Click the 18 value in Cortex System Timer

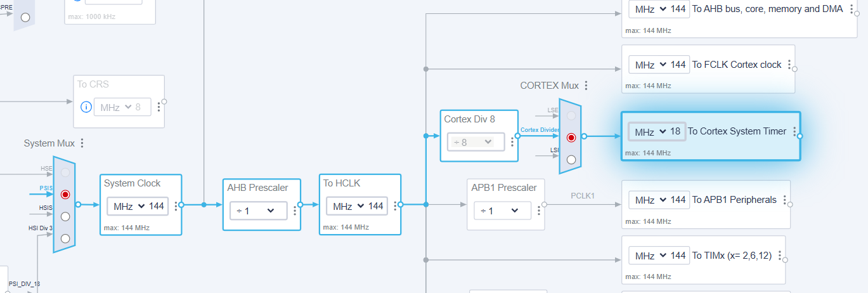click(x=675, y=132)
